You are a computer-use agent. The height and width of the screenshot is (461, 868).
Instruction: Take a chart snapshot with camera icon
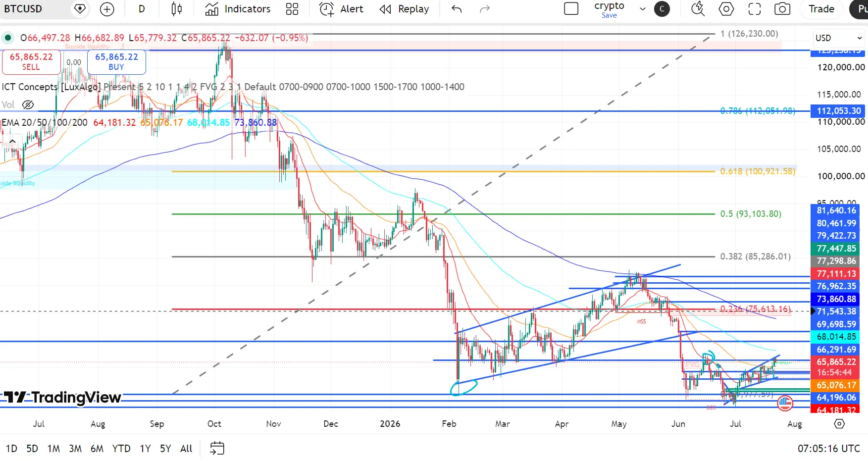782,9
